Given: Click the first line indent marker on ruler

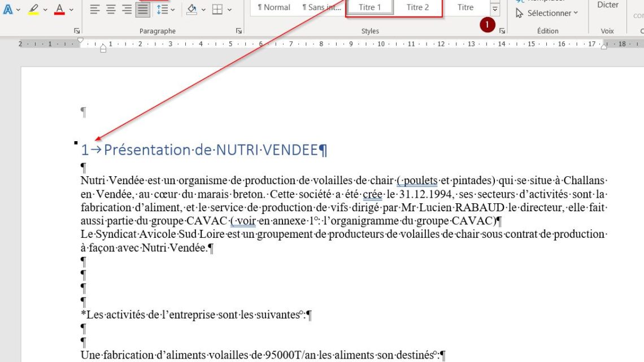Looking at the screenshot, I should click(80, 40).
